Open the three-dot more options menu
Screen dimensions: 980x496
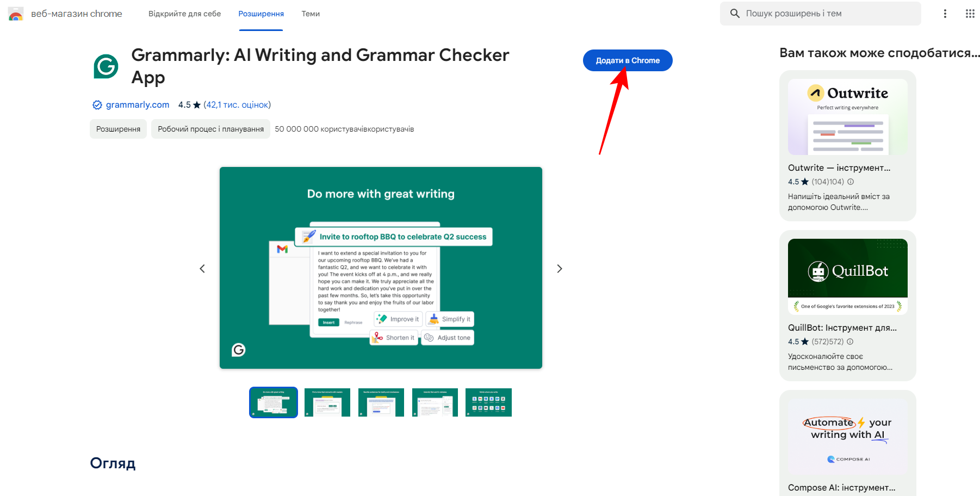[x=945, y=14]
